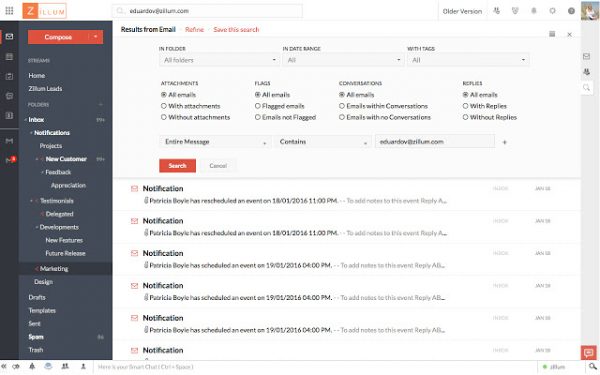Image resolution: width=600 pixels, height=375 pixels.
Task: Go to the Drafts folder
Action: coord(37,297)
